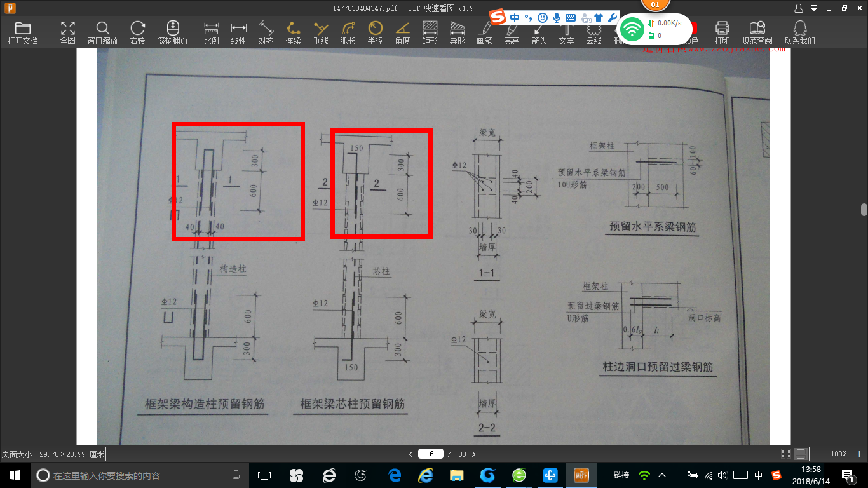Click the vertical scrollbar thumb
868x488 pixels.
coord(864,210)
